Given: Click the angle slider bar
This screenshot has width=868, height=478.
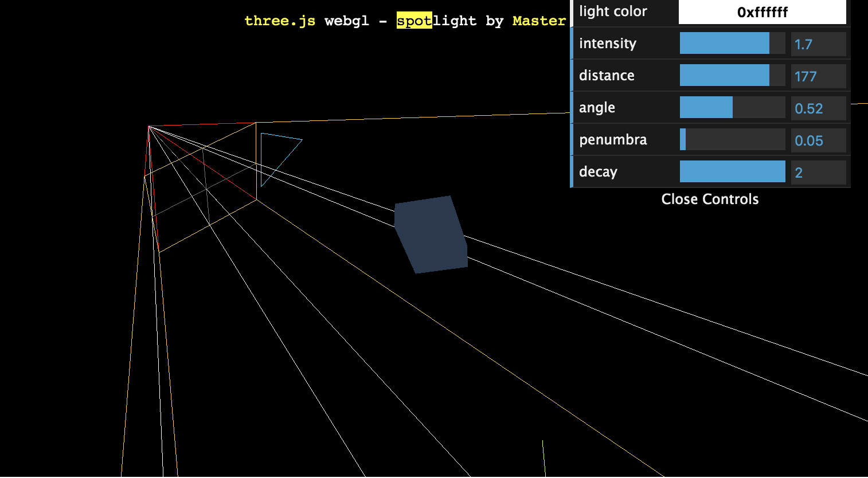Looking at the screenshot, I should point(732,108).
